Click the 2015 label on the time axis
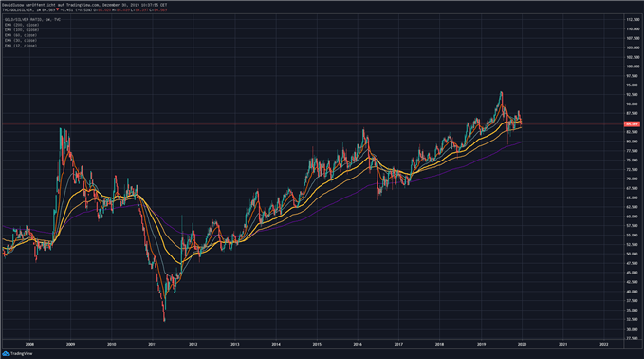The image size is (644, 359). [317, 344]
